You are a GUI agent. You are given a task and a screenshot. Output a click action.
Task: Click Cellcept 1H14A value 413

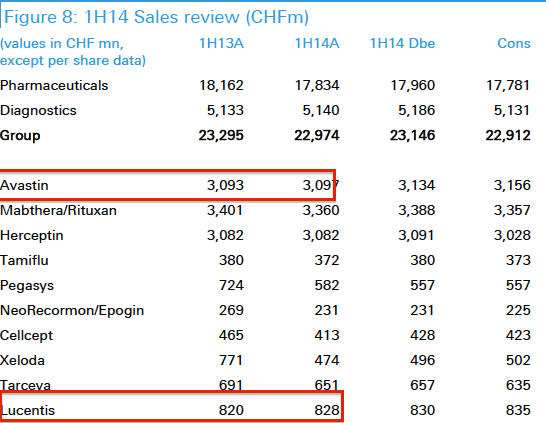[x=327, y=336]
